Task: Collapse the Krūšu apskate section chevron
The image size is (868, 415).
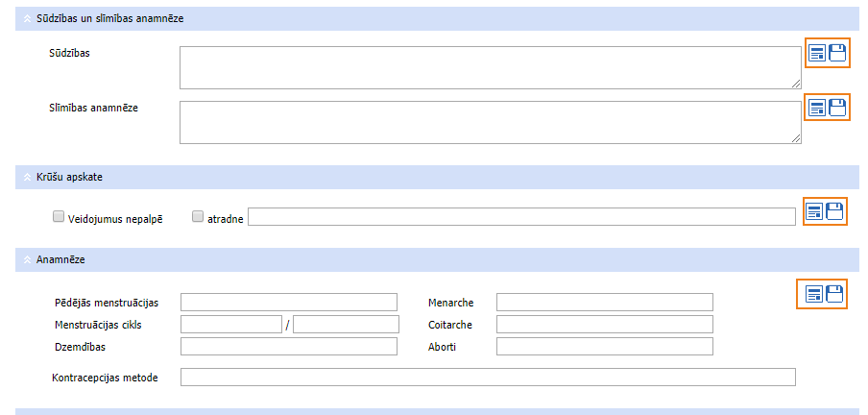Action: [27, 178]
